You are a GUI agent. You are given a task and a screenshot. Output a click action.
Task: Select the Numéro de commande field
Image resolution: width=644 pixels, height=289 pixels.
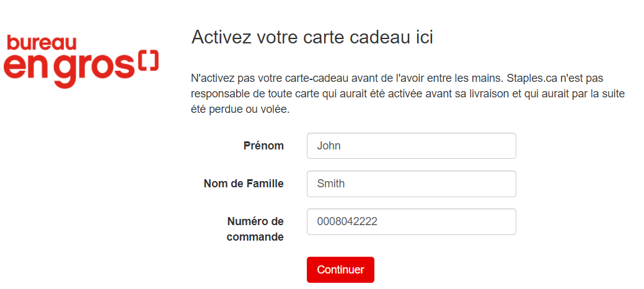tap(411, 221)
